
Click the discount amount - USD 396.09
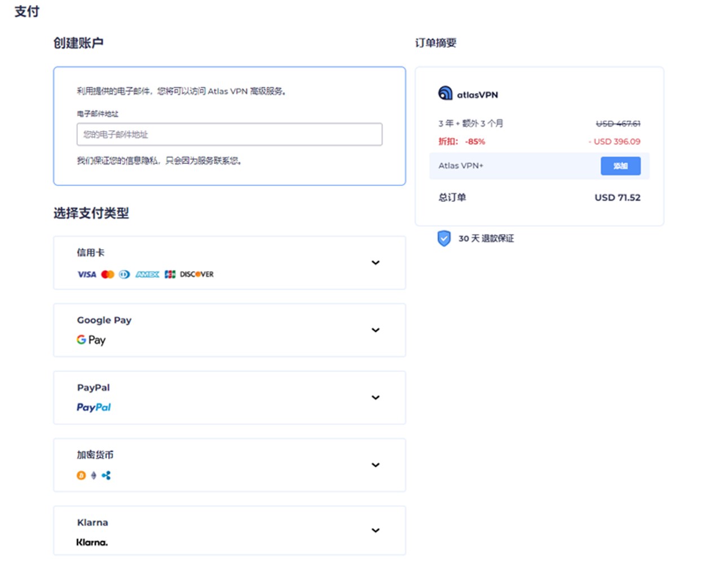[x=614, y=141]
